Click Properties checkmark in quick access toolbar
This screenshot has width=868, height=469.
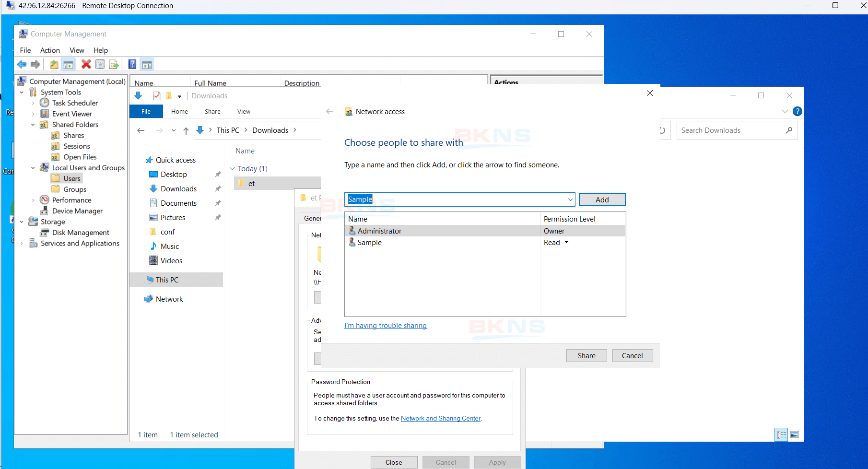(157, 96)
